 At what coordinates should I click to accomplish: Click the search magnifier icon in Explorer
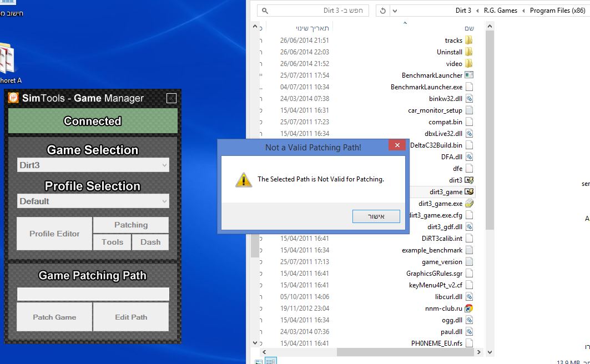coord(265,11)
